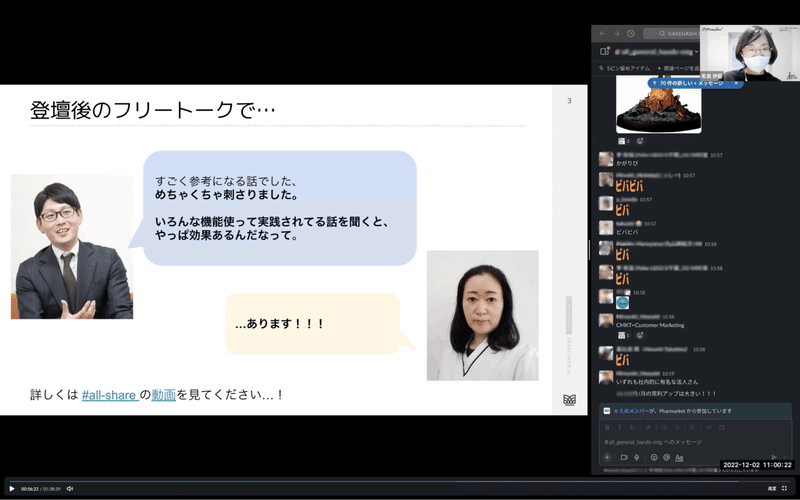Click the add related page (関連ページを追加) tab
Image resolution: width=800 pixels, height=500 pixels.
[678, 68]
